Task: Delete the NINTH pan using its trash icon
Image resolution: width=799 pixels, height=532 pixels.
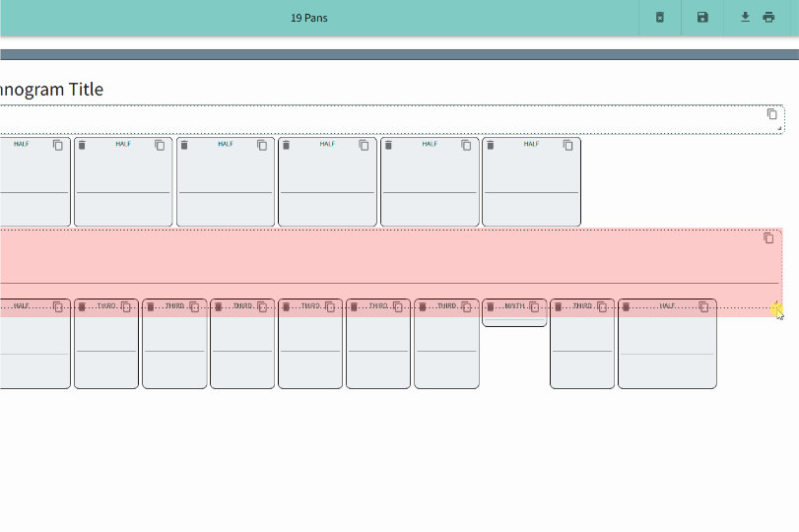Action: [490, 307]
